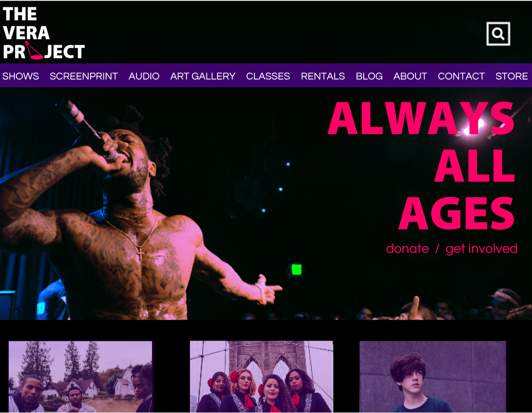Open the Shows menu item
Image resolution: width=532 pixels, height=413 pixels.
[x=21, y=76]
